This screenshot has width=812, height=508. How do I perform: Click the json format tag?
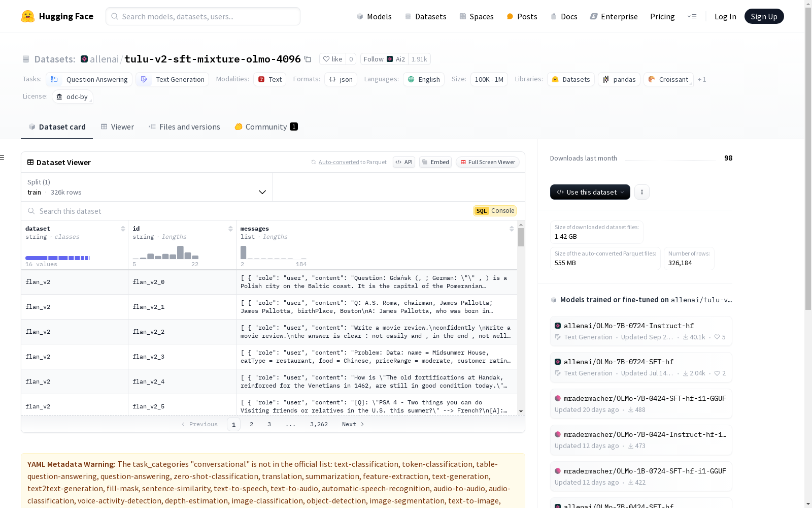pyautogui.click(x=341, y=79)
